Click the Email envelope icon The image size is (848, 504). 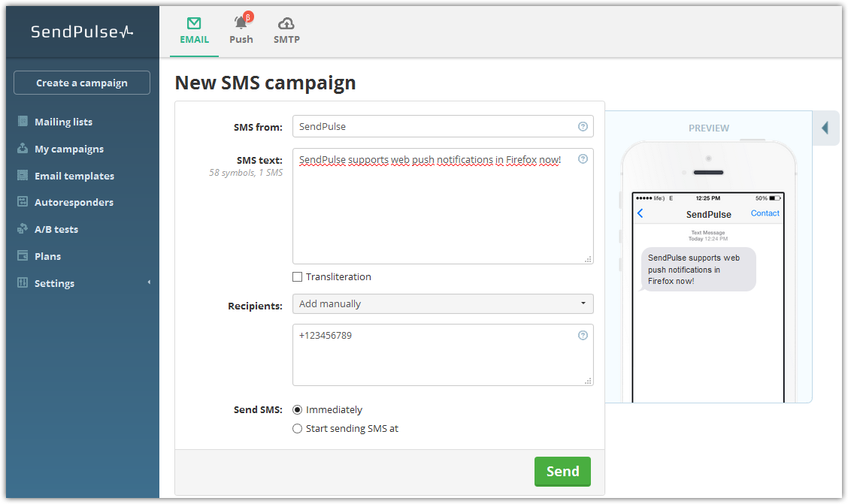point(194,23)
